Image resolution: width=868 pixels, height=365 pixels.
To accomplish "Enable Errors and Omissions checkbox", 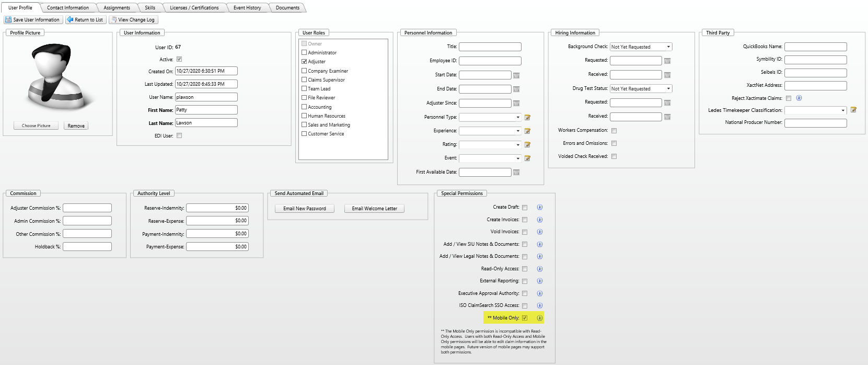I will click(614, 143).
